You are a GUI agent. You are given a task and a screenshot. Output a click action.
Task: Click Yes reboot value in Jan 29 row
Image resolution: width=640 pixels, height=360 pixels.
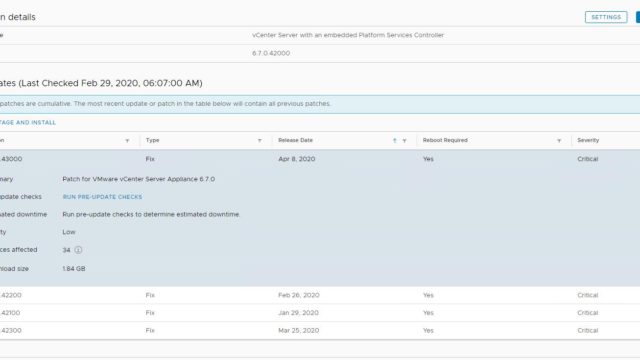pos(428,313)
